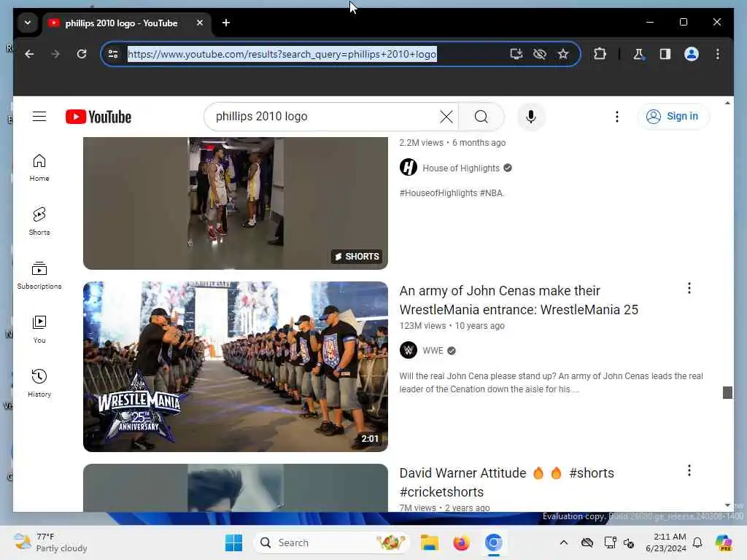Click the install app icon in address bar

coord(516,54)
